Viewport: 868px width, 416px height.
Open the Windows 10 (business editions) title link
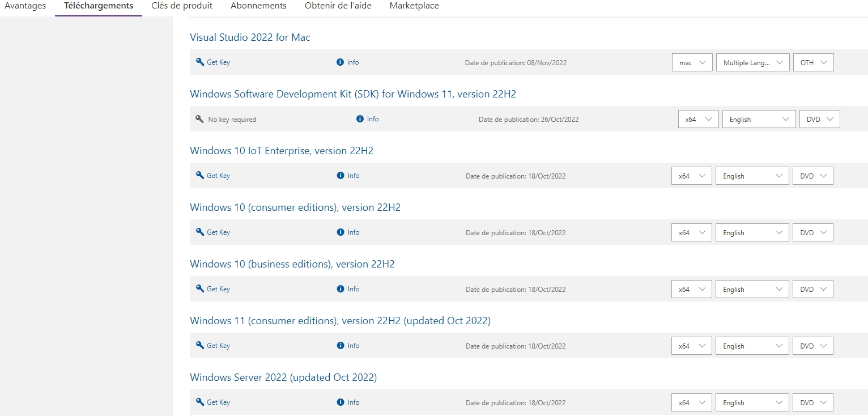coord(292,264)
